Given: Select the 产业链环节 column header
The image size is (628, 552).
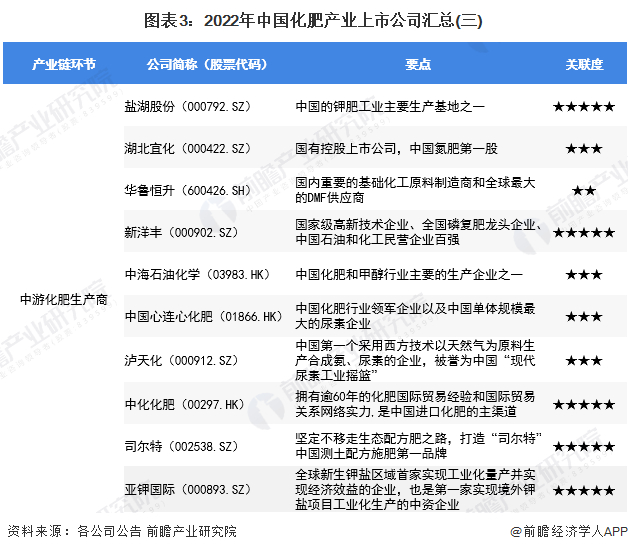Looking at the screenshot, I should [x=64, y=64].
